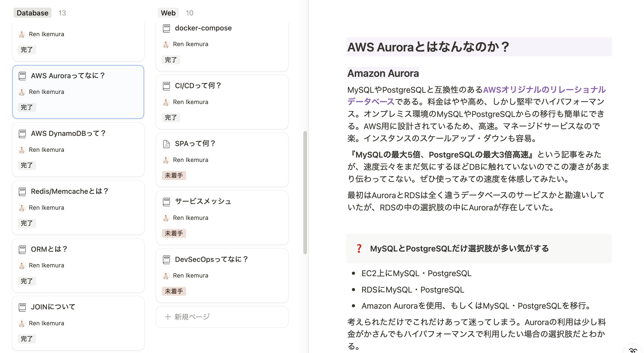The image size is (644, 353).
Task: Click the page icon beside docker-compose
Action: coord(166,28)
